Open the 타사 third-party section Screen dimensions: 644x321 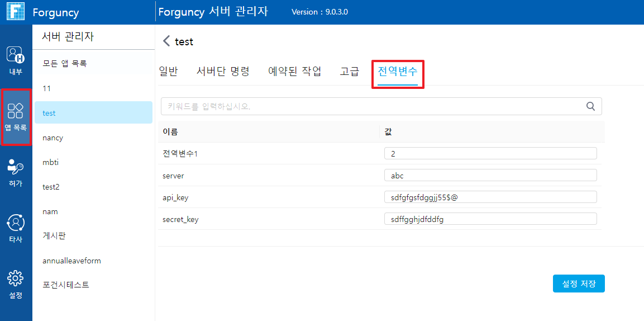16,229
